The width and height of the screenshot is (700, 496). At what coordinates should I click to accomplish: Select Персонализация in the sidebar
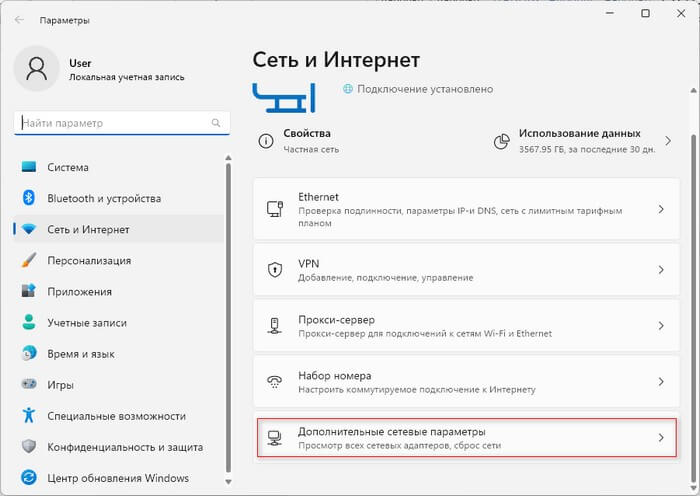pyautogui.click(x=119, y=260)
